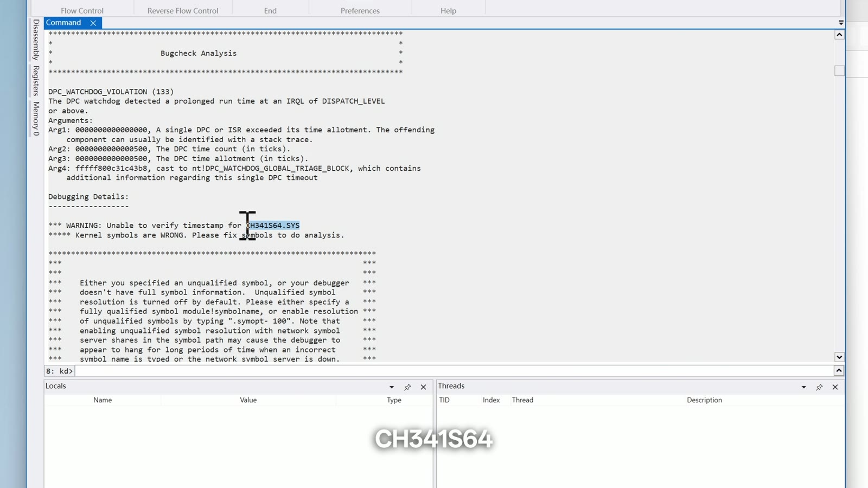
Task: Open the Threads panel options dropdown
Action: 804,387
